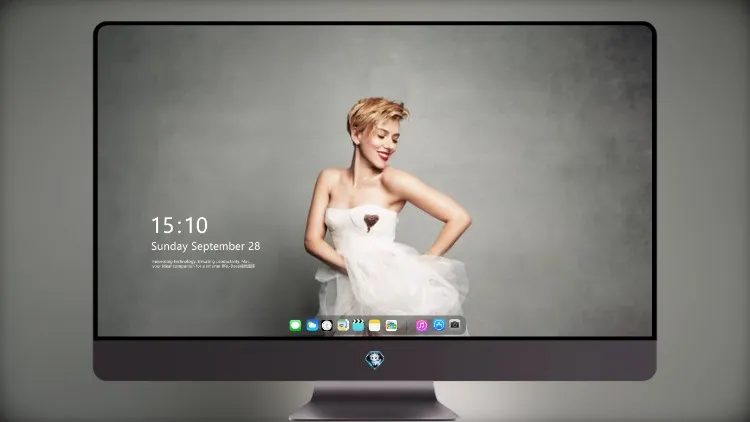Launch the Weather app from dock

click(312, 326)
